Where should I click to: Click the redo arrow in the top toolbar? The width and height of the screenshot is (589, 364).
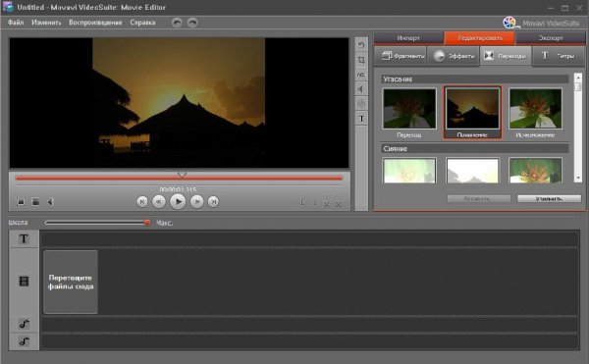(192, 23)
